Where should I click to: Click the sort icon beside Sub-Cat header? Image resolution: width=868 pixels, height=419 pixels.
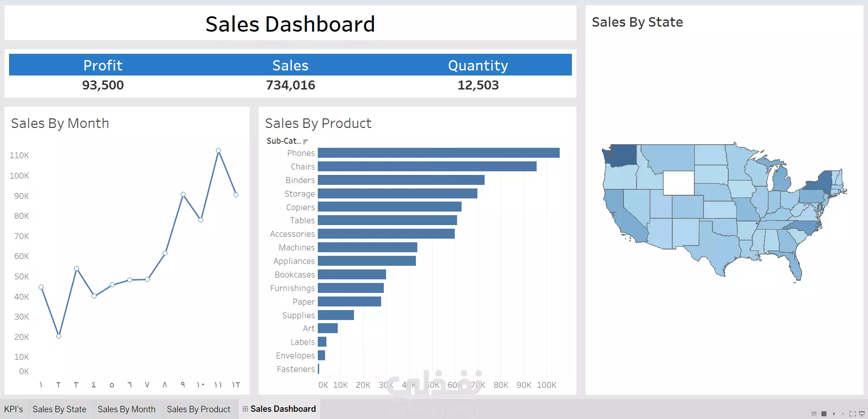point(306,141)
